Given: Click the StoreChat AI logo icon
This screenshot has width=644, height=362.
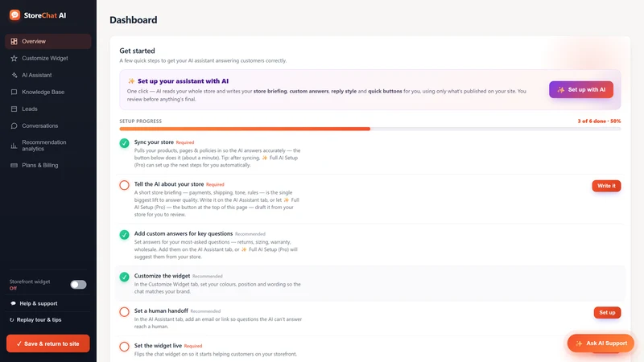Looking at the screenshot, I should click(14, 15).
